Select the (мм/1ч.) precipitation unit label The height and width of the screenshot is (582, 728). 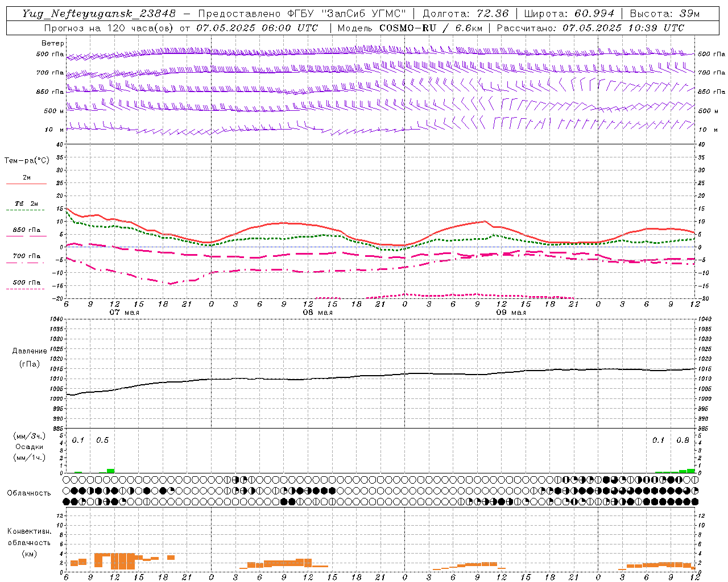pos(30,458)
